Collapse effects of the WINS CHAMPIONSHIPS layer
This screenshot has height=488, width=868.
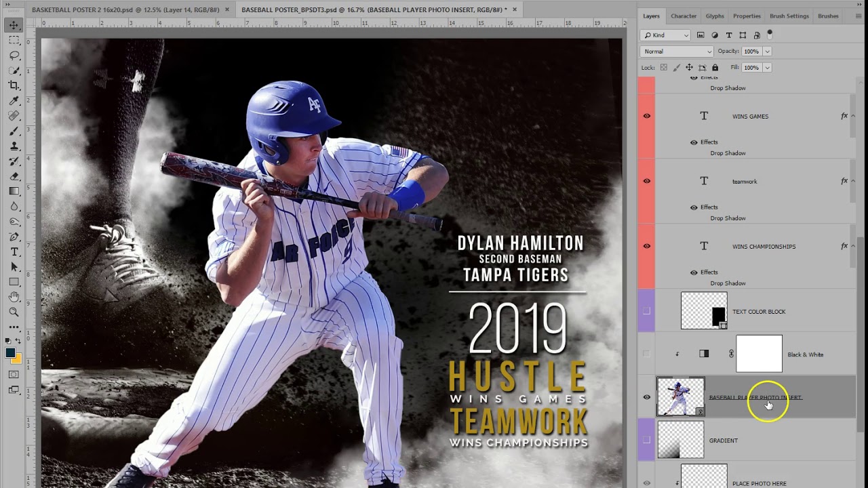click(x=853, y=246)
